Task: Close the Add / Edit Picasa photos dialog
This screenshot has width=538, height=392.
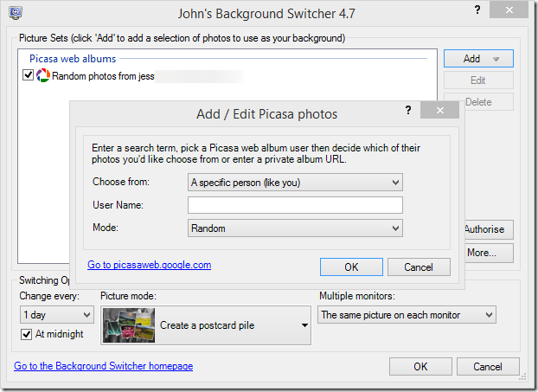Action: point(440,110)
